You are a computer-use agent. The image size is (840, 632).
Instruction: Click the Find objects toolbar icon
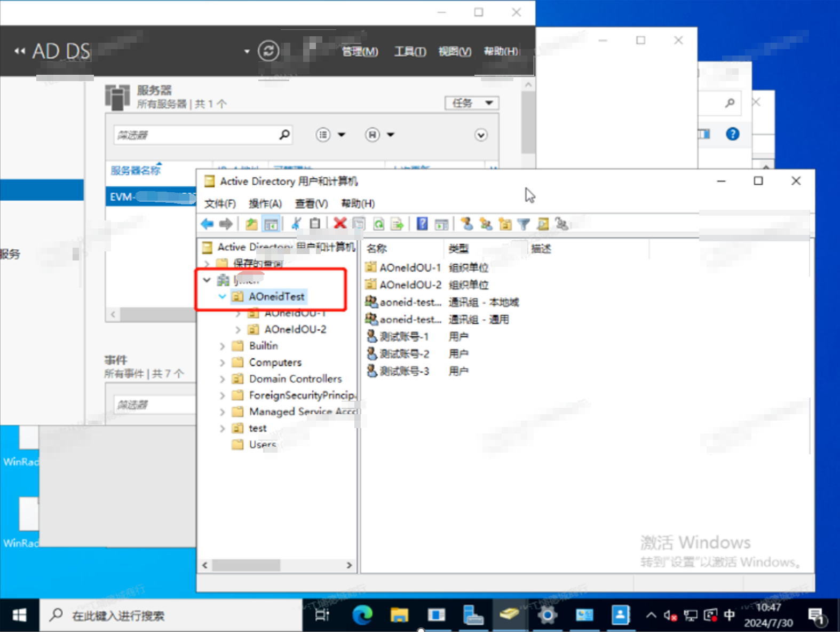click(x=543, y=224)
